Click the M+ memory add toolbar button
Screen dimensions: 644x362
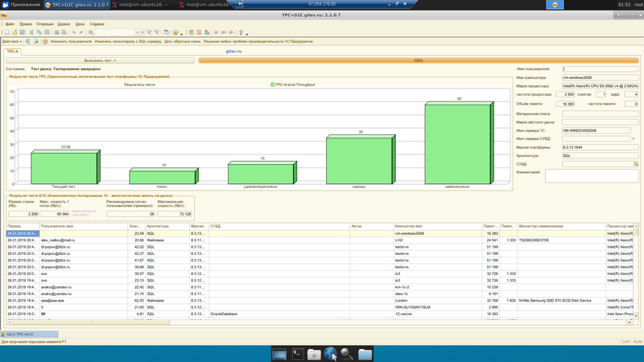224,32
